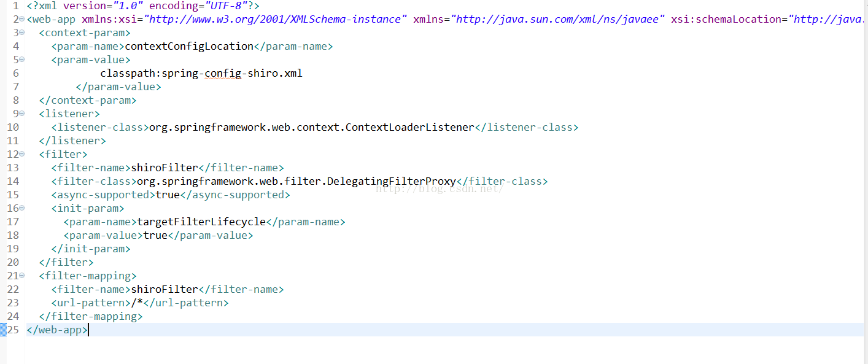
Task: Collapse the listener fold marker on line 9
Action: click(22, 114)
